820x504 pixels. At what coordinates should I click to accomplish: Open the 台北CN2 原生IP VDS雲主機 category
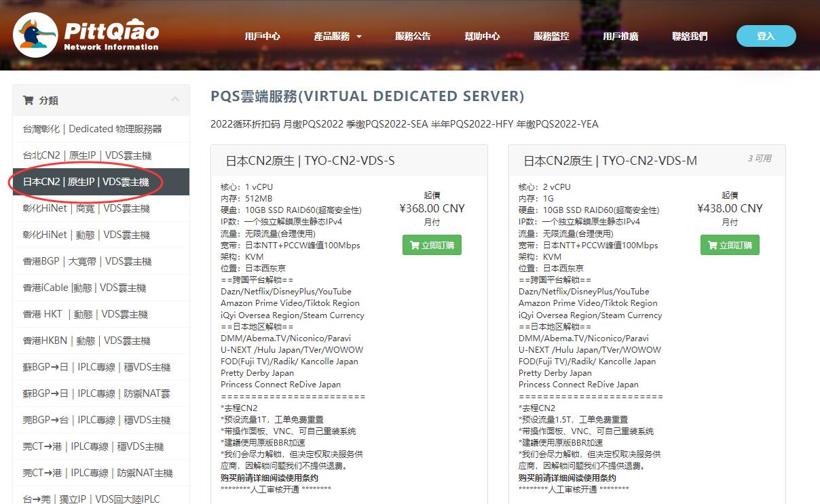coord(87,155)
